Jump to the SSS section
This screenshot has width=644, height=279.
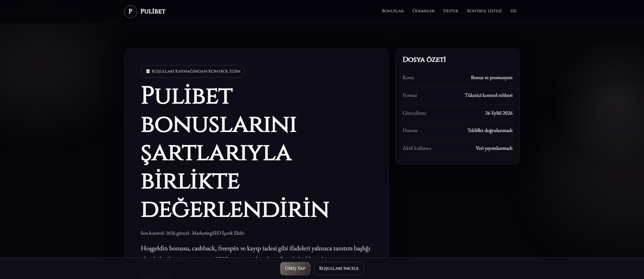(x=513, y=11)
